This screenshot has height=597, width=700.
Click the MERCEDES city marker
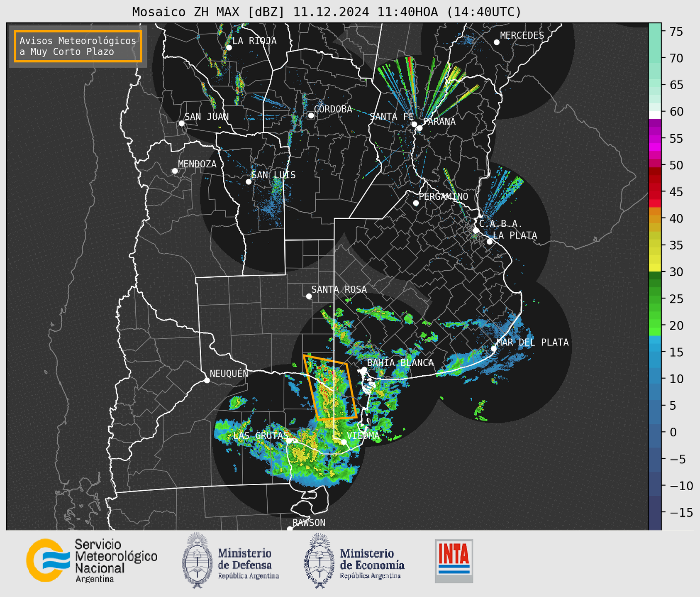tap(496, 42)
